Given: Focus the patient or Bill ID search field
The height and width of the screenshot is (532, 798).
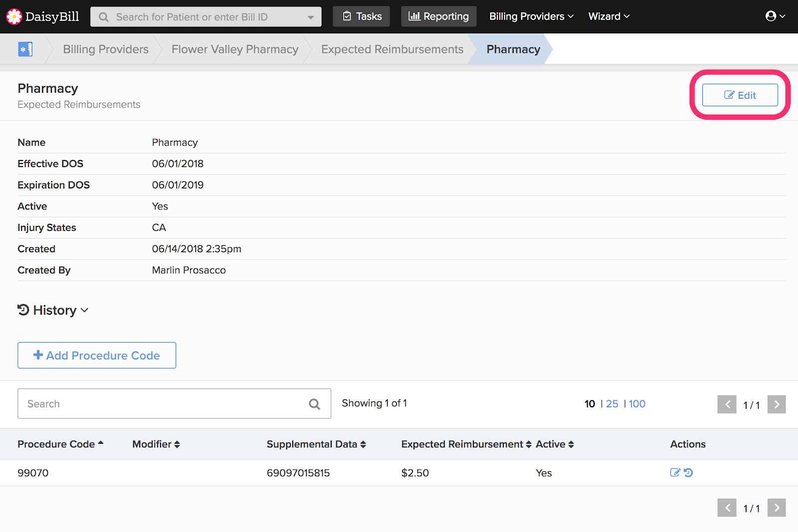Looking at the screenshot, I should coord(205,17).
